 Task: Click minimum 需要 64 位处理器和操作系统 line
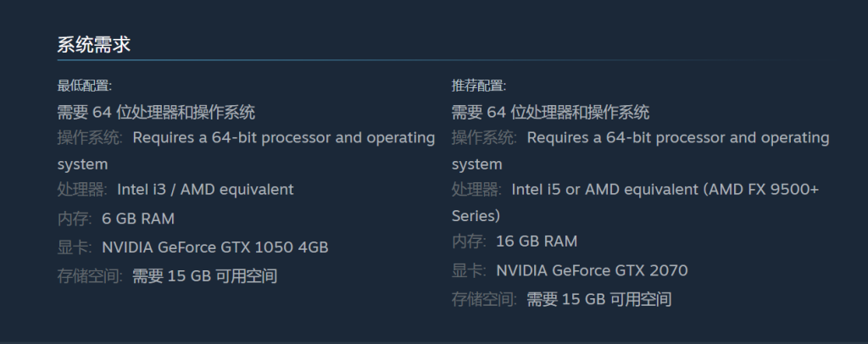156,113
